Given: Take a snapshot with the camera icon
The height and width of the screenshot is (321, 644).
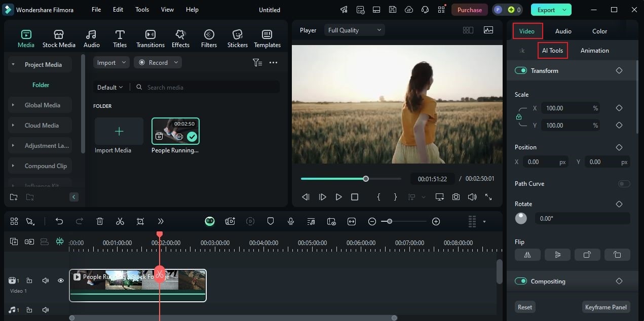Looking at the screenshot, I should tap(456, 197).
